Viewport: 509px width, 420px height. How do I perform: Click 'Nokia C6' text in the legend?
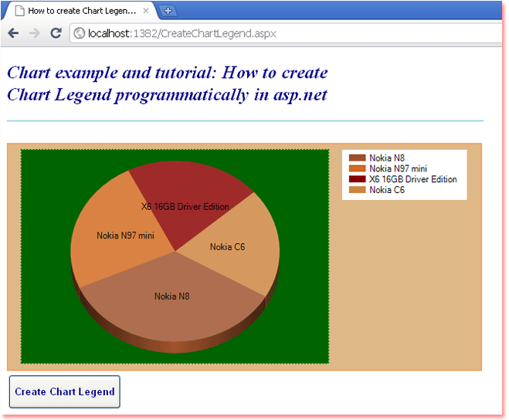387,190
